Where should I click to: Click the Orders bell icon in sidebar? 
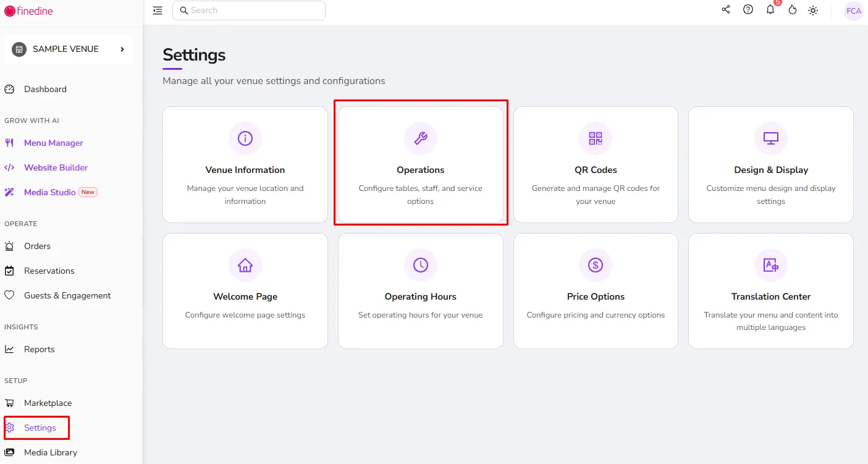(9, 246)
